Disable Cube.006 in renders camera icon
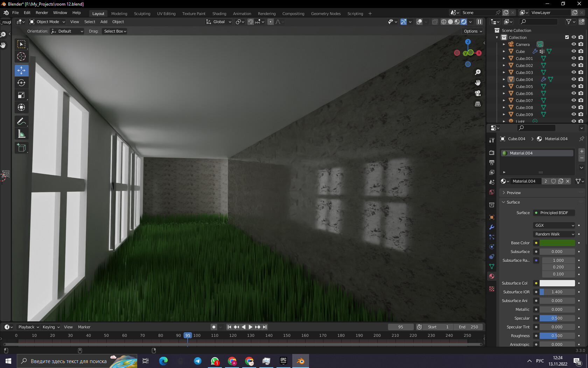The height and width of the screenshot is (368, 588). [x=581, y=94]
